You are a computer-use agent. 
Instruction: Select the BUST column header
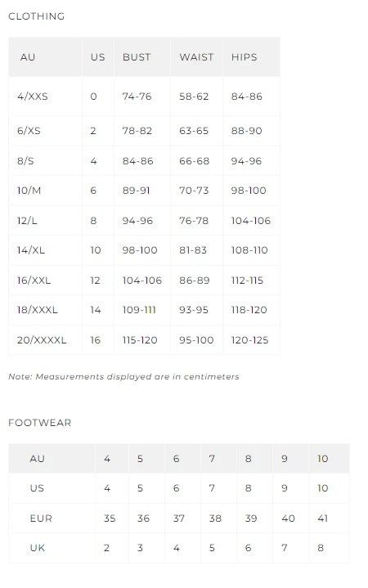coord(137,57)
